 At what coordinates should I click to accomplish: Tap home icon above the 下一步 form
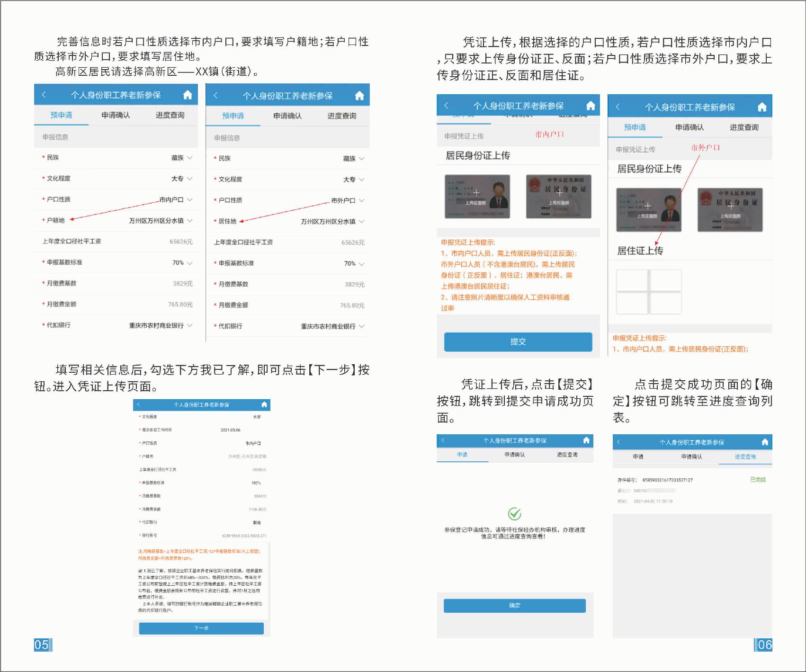(264, 404)
